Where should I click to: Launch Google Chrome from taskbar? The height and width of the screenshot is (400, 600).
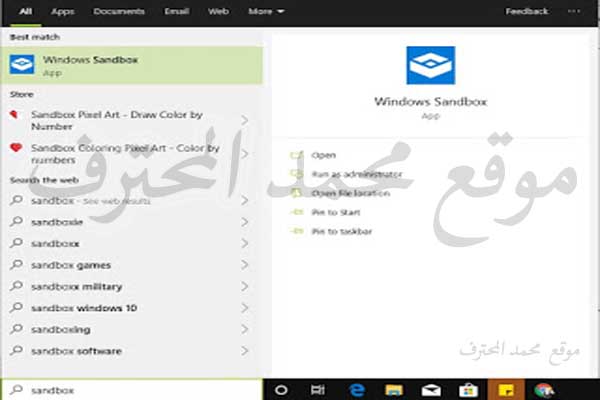[544, 390]
